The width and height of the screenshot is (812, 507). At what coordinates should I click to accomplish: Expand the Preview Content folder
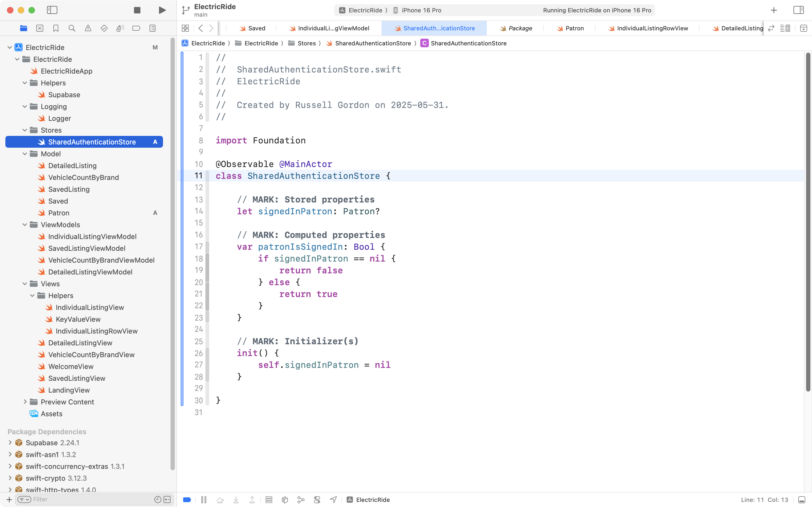pos(25,402)
